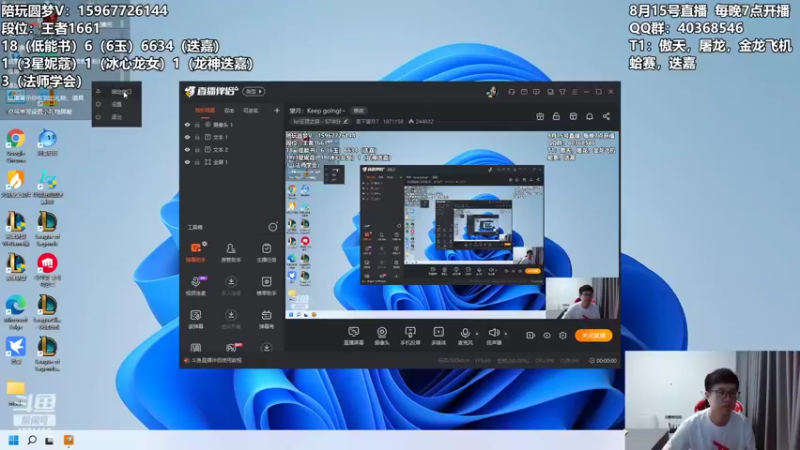Switch to the selected orange scene tab
The width and height of the screenshot is (800, 450).
point(205,111)
